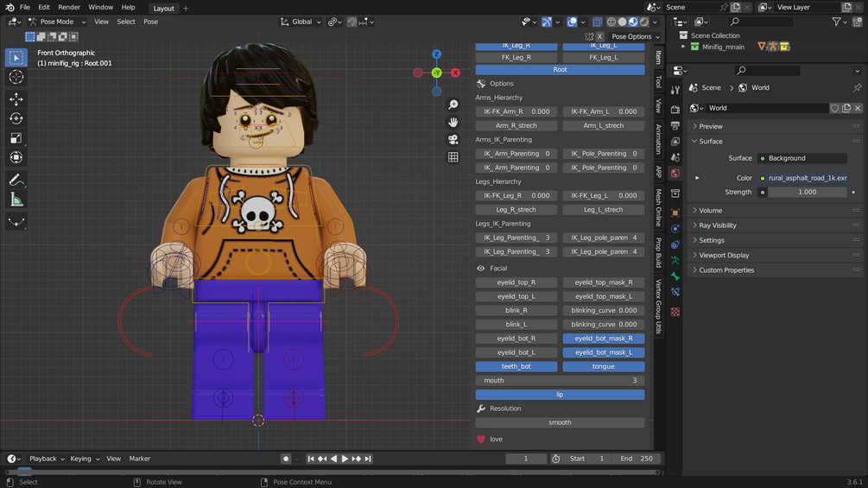Select the Transform tool
The width and height of the screenshot is (868, 488).
(16, 157)
